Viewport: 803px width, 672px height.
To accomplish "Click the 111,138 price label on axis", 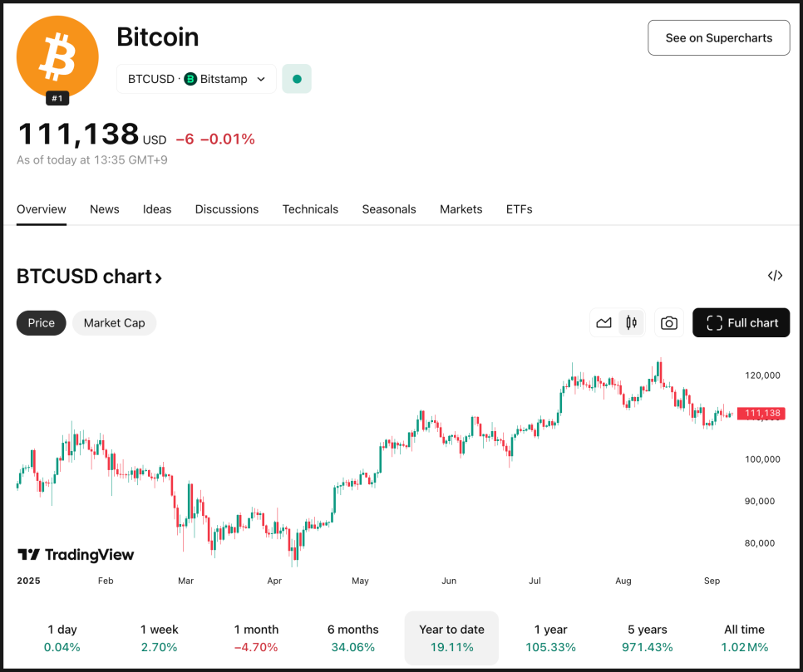I will click(761, 414).
